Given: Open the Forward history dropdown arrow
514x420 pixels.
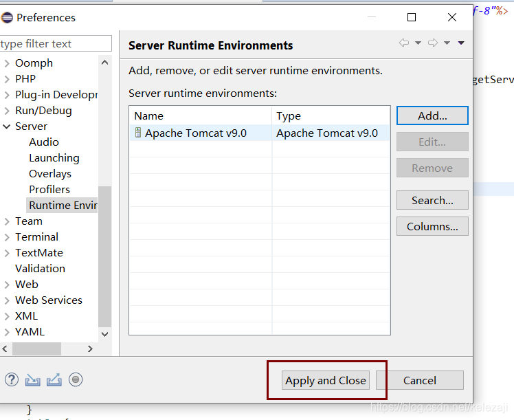Looking at the screenshot, I should [x=447, y=43].
